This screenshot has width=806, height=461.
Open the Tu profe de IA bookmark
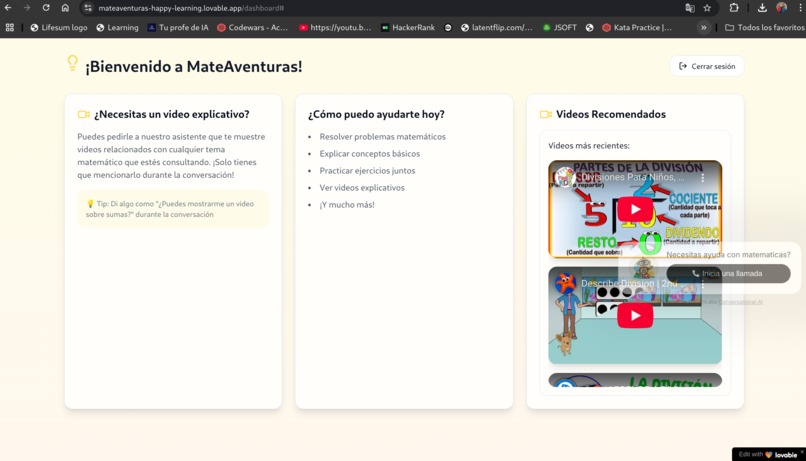coord(178,28)
